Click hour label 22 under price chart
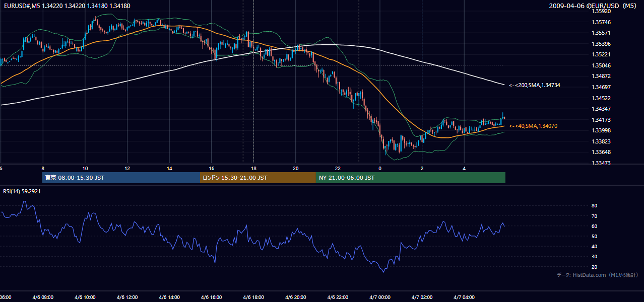This screenshot has width=644, height=302. pyautogui.click(x=338, y=168)
